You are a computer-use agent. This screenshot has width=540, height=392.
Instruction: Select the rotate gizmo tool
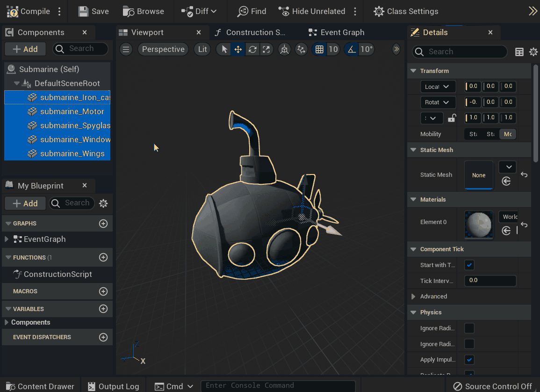pyautogui.click(x=252, y=50)
